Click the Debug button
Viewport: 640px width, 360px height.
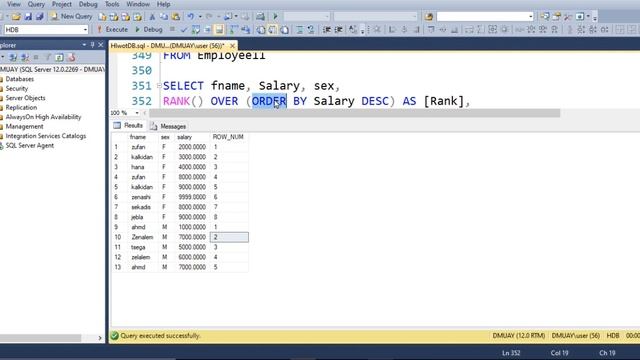click(149, 30)
